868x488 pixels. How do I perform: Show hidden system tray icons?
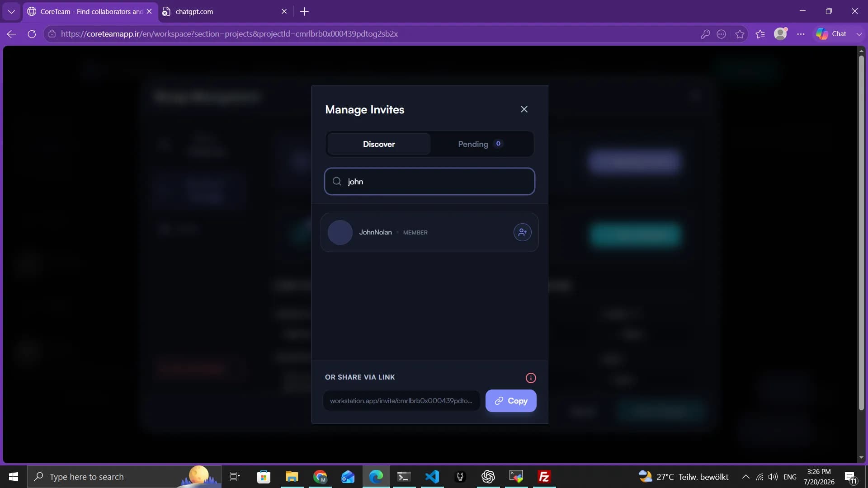[746, 477]
